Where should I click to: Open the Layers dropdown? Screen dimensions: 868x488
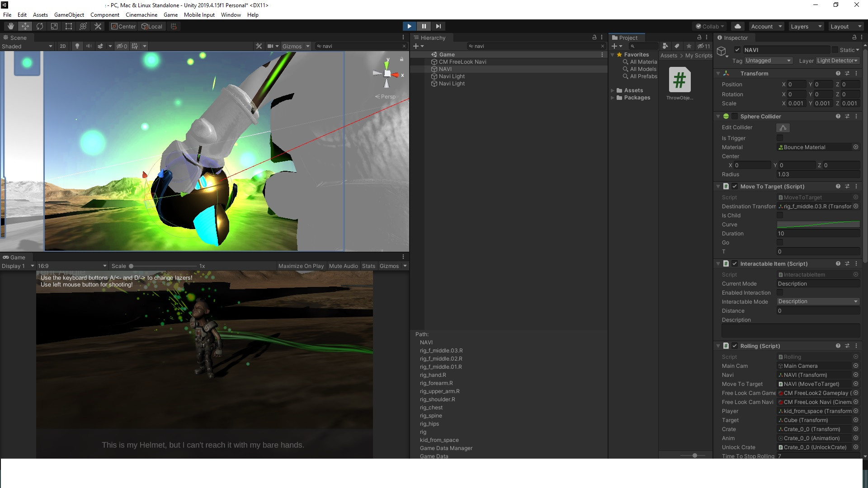point(806,26)
